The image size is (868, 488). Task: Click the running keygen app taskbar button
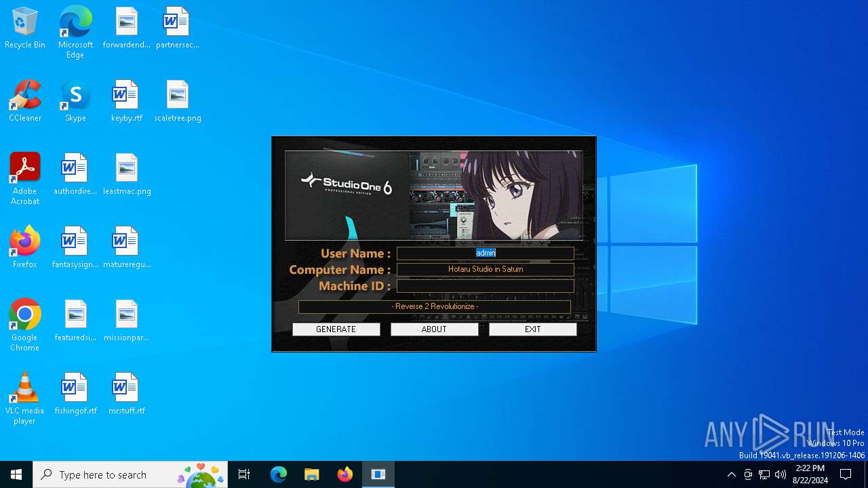[x=378, y=474]
